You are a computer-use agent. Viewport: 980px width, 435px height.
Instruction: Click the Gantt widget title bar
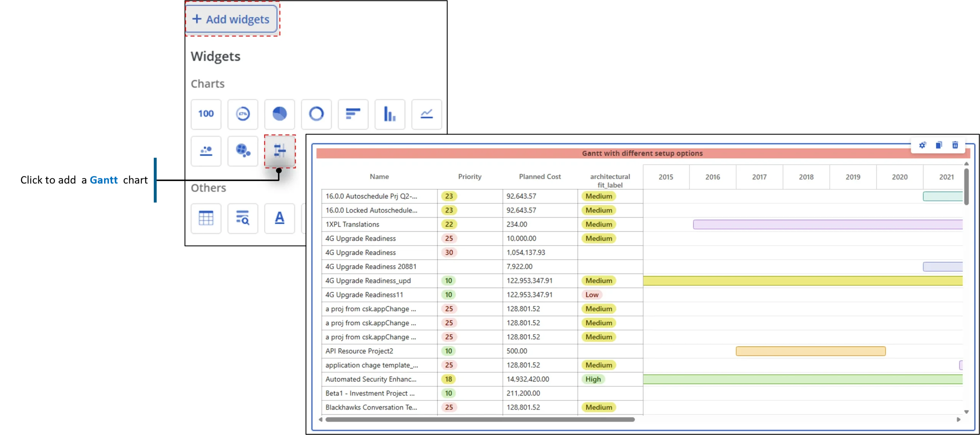[643, 153]
